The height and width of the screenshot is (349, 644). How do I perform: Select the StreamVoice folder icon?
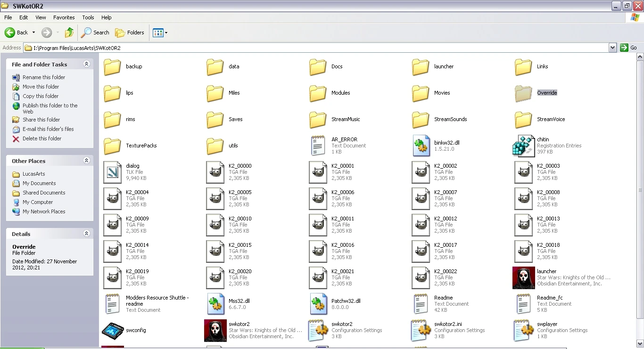click(523, 120)
